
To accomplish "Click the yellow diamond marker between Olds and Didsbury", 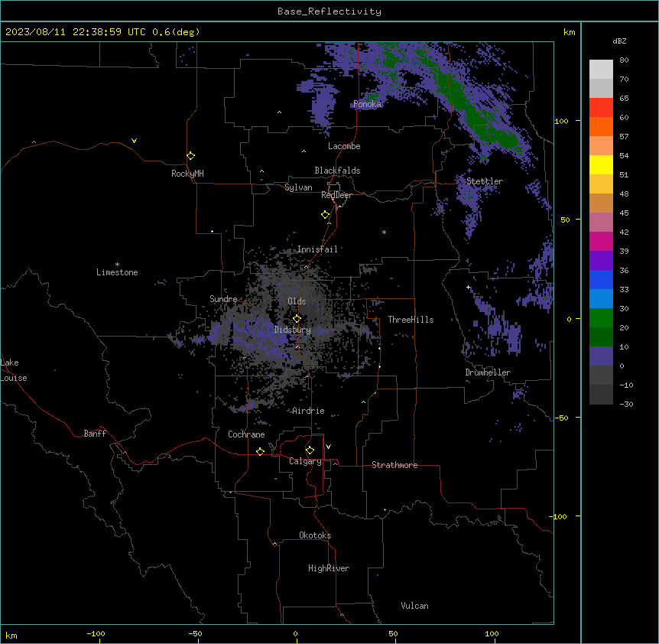I will click(297, 319).
